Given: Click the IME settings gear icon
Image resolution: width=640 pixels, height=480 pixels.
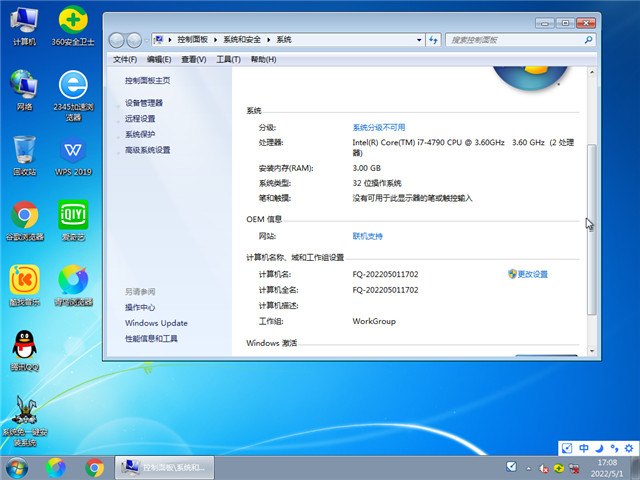Looking at the screenshot, I should coord(629,448).
